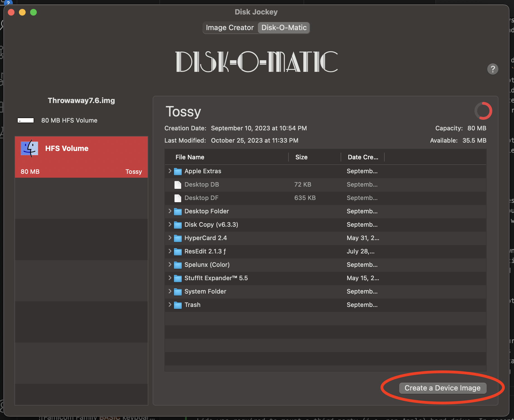Click the ResEdit 2.1.3 folder icon

(178, 251)
